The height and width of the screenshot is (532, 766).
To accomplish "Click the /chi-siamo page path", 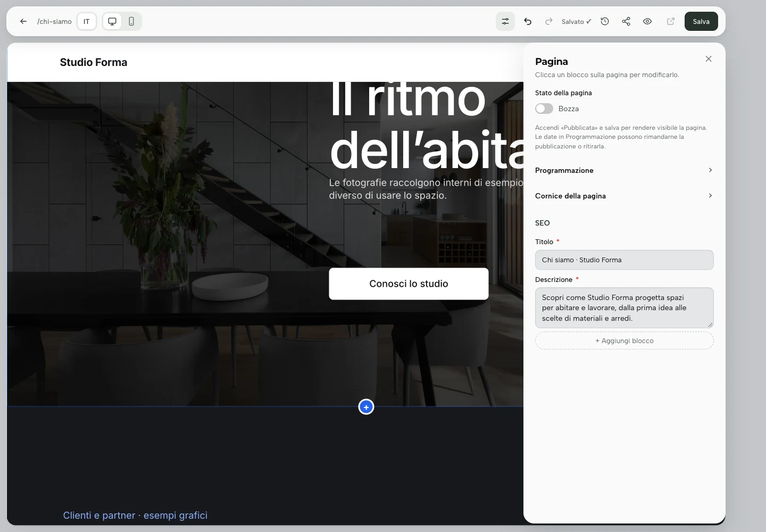I will point(54,21).
